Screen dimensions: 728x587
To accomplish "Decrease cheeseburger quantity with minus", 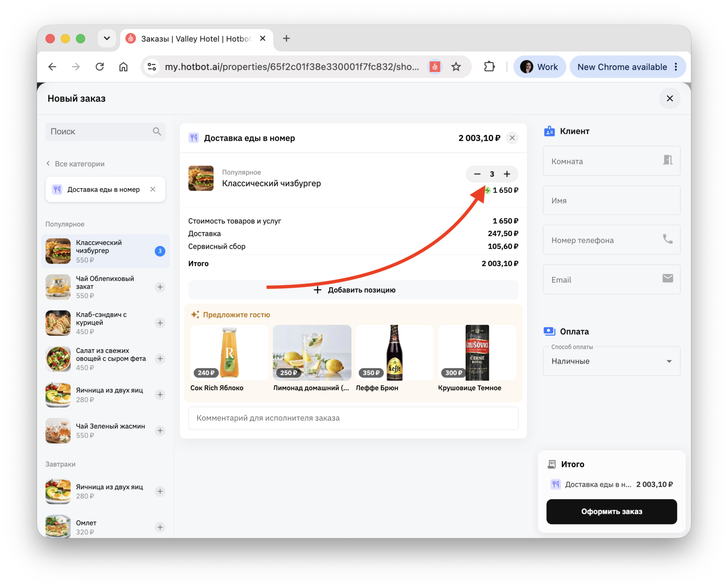I will coord(477,174).
